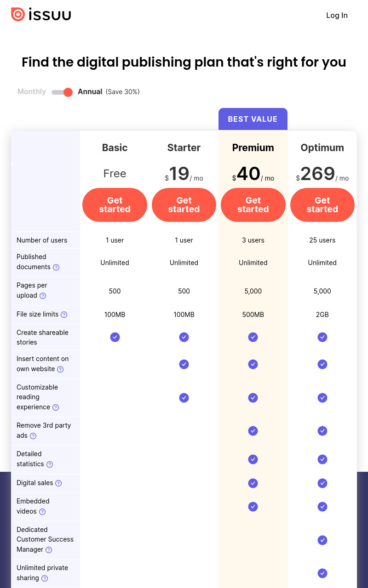Get started with Optimum plan
This screenshot has height=588, width=368.
coord(322,205)
